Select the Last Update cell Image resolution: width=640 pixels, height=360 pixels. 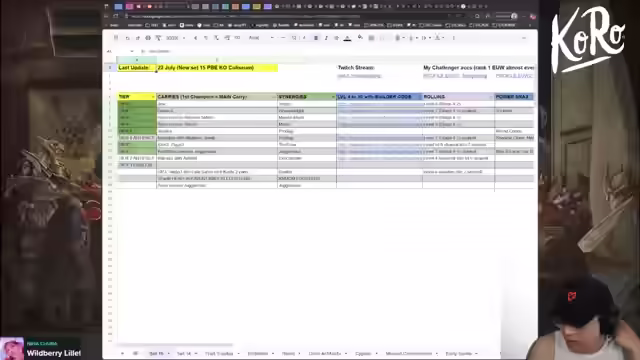tap(137, 68)
